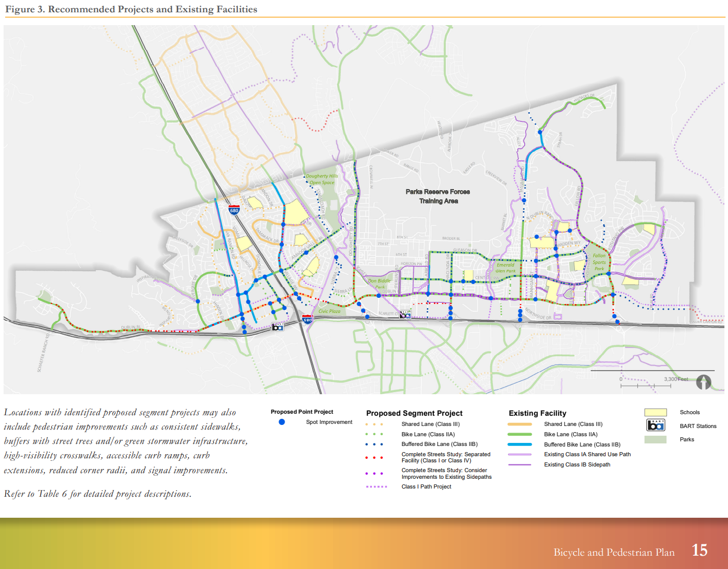The width and height of the screenshot is (728, 569).
Task: Click the Emerald Glen Park label
Action: tap(505, 268)
